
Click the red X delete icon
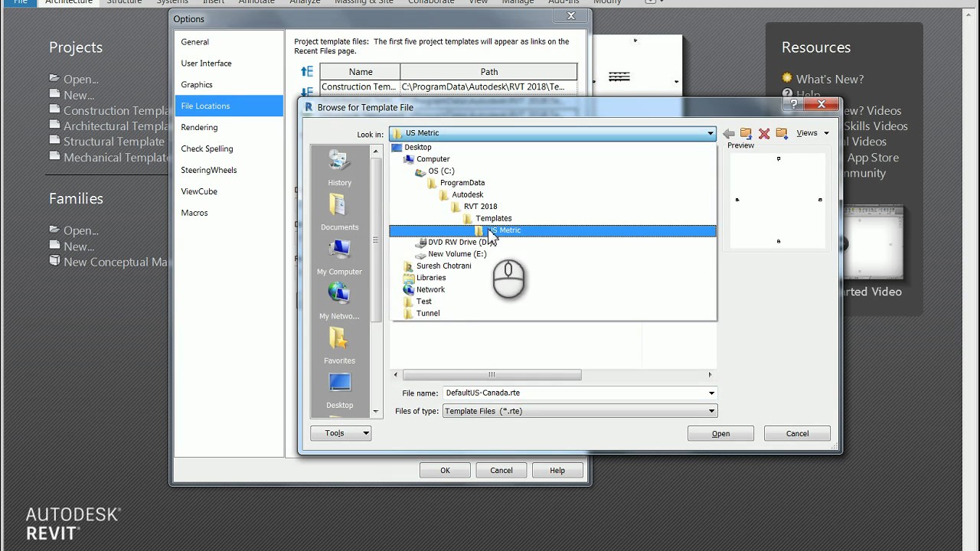pyautogui.click(x=763, y=133)
